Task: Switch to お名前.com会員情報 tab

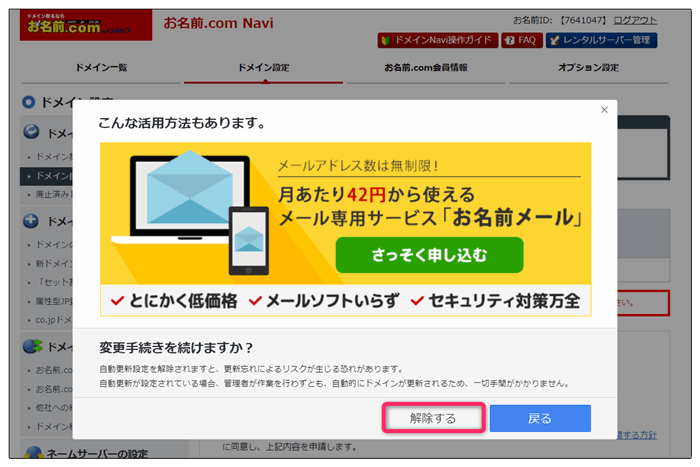Action: [426, 68]
